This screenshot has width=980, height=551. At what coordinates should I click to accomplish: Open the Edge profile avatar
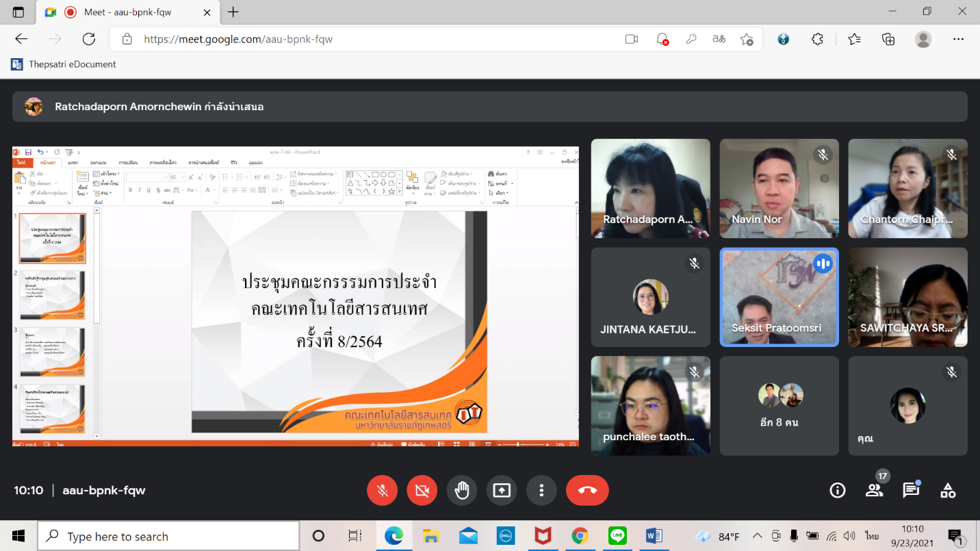click(923, 39)
